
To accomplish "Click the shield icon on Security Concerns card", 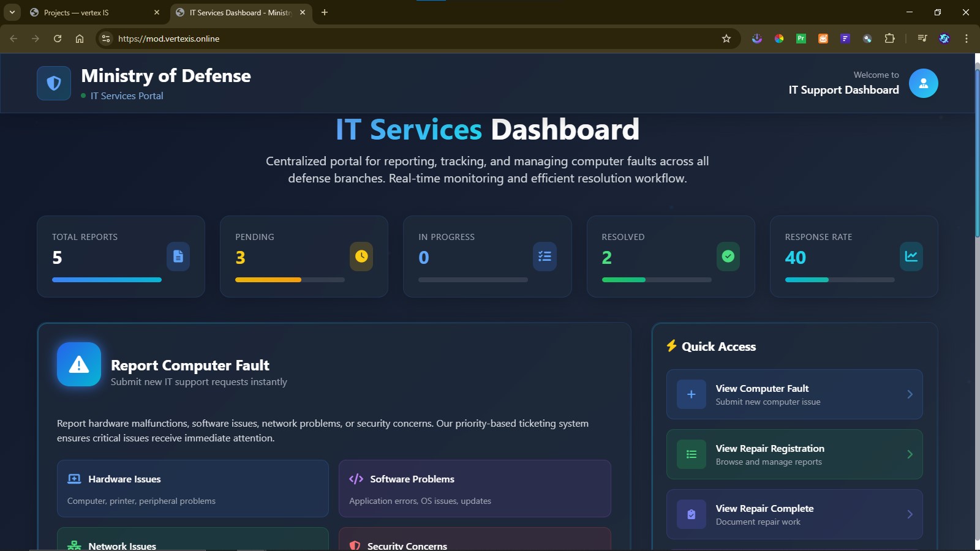I will 355,544.
